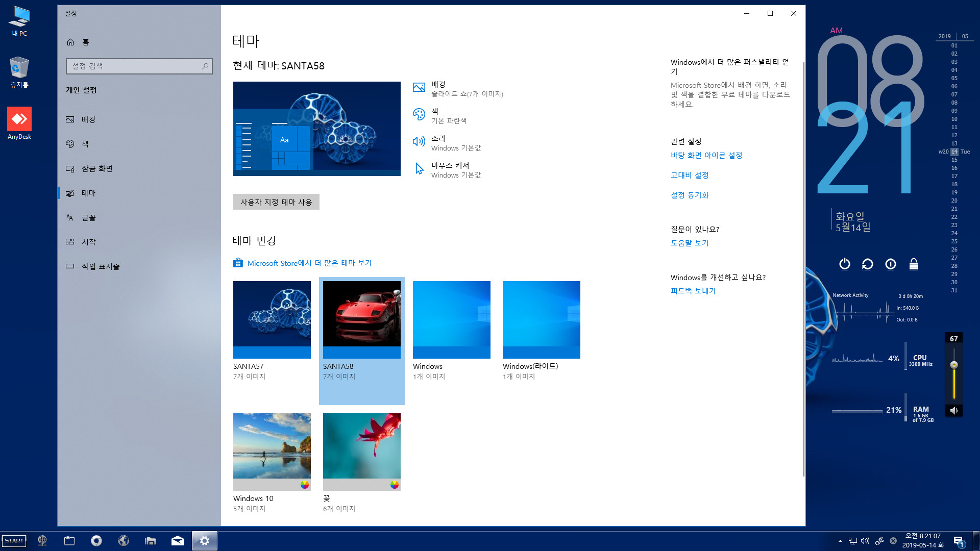Open the notification action center icon
Image resolution: width=980 pixels, height=551 pixels.
959,541
